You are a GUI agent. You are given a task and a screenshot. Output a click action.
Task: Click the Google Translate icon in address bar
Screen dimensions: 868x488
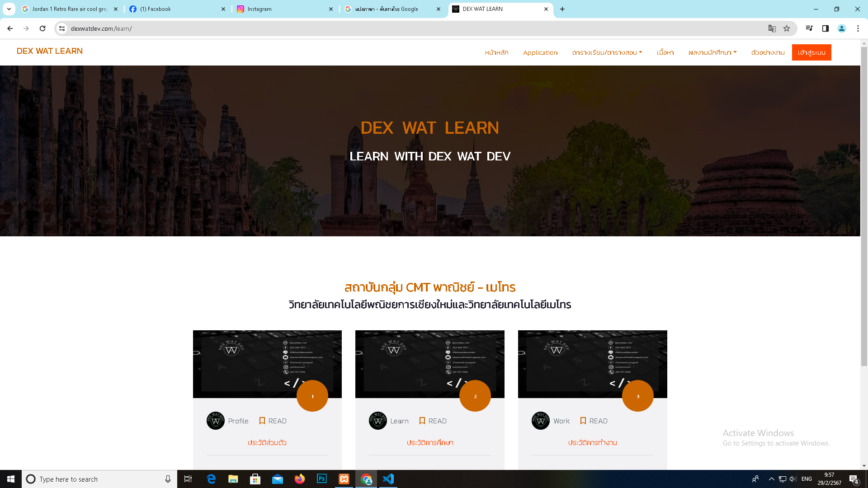(772, 28)
